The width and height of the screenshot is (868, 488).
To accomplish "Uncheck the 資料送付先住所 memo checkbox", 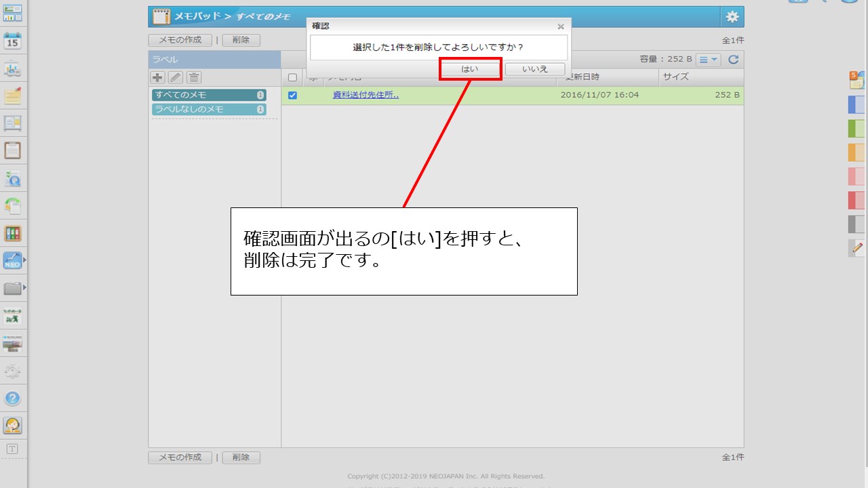I will [x=293, y=96].
